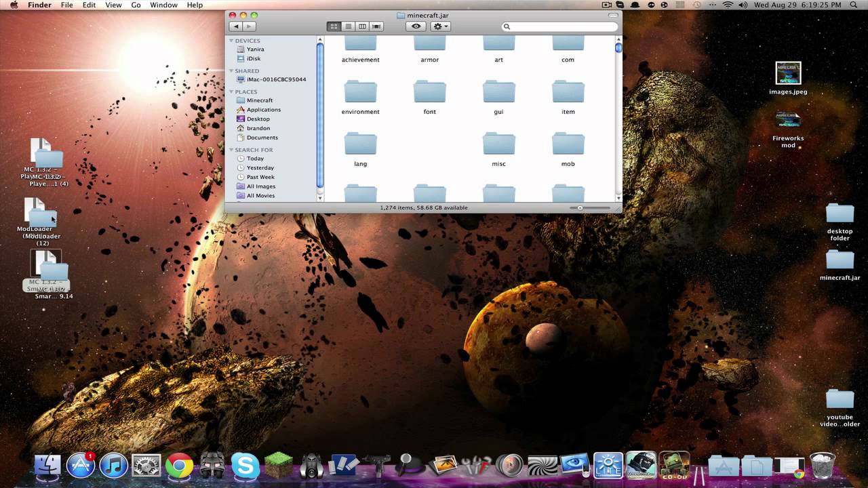Open the Edit menu
The width and height of the screenshot is (868, 488).
89,5
